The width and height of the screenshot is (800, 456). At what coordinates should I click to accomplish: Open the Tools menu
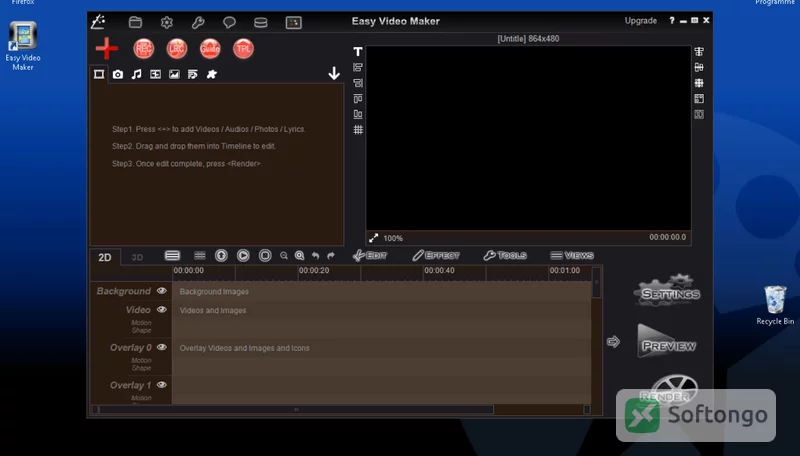[x=505, y=256]
